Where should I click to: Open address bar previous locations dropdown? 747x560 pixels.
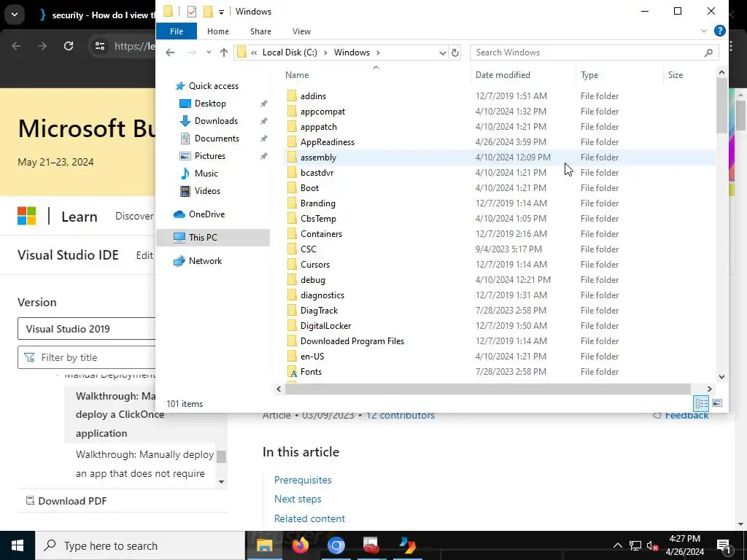(x=443, y=52)
